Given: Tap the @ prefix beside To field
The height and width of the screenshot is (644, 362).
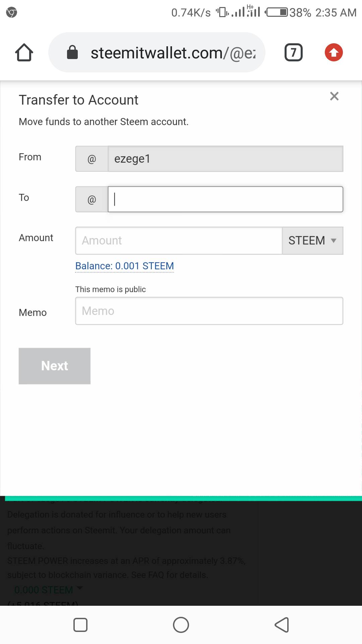Looking at the screenshot, I should 92,199.
